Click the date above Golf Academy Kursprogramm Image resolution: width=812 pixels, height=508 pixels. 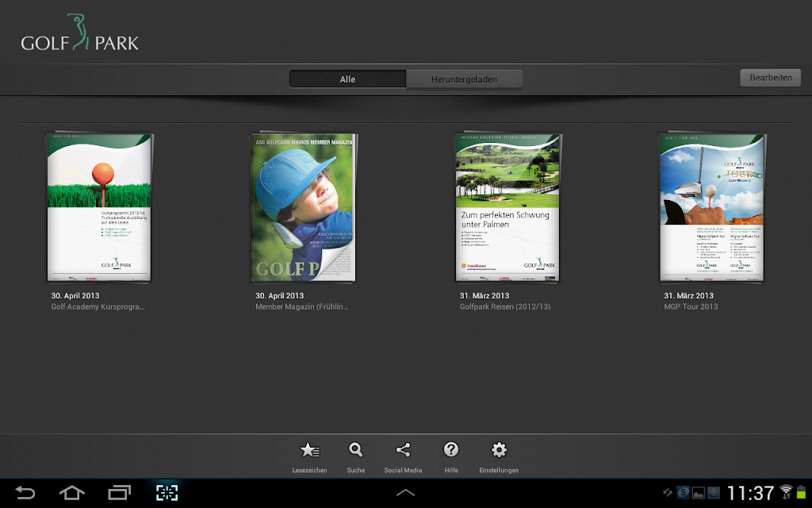(x=75, y=295)
